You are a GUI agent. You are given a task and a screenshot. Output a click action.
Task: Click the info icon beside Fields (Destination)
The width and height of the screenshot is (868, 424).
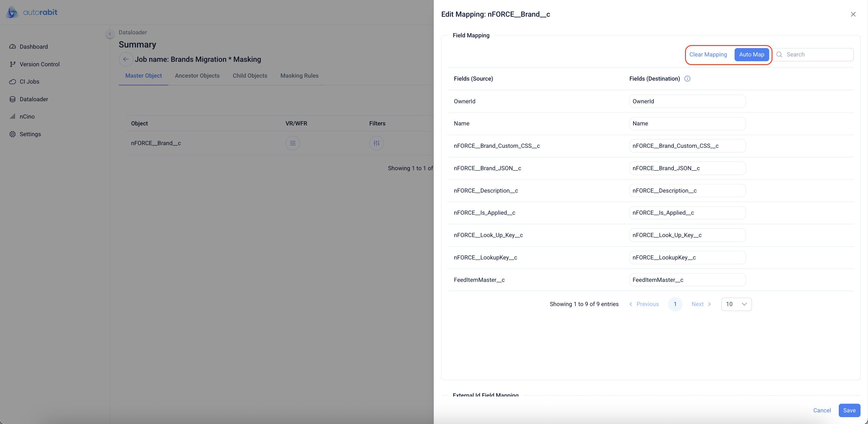(x=687, y=79)
